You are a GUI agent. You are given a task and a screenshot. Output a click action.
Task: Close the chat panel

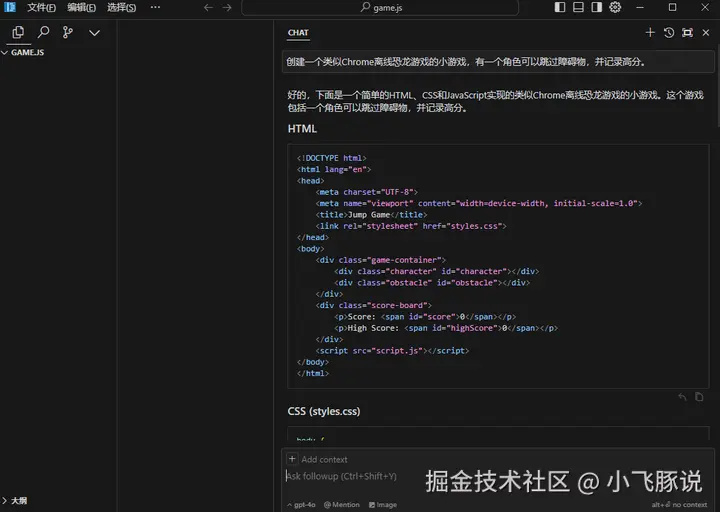tap(706, 33)
